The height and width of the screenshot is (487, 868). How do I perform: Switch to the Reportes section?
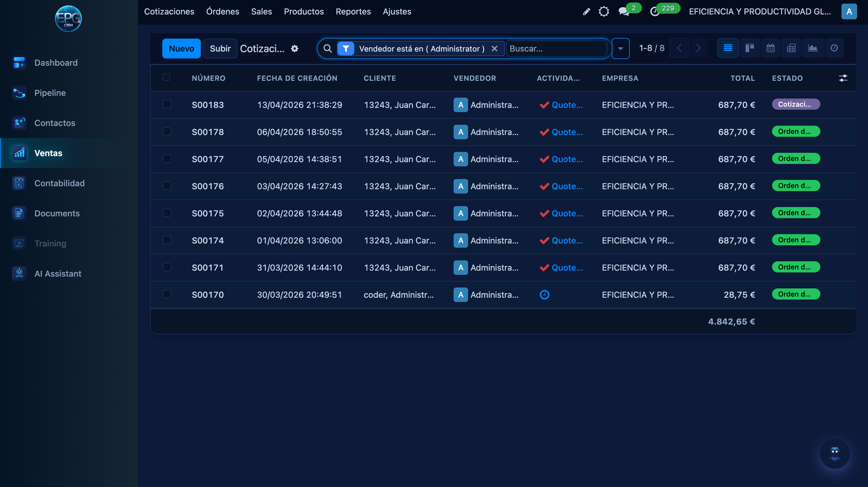[353, 11]
